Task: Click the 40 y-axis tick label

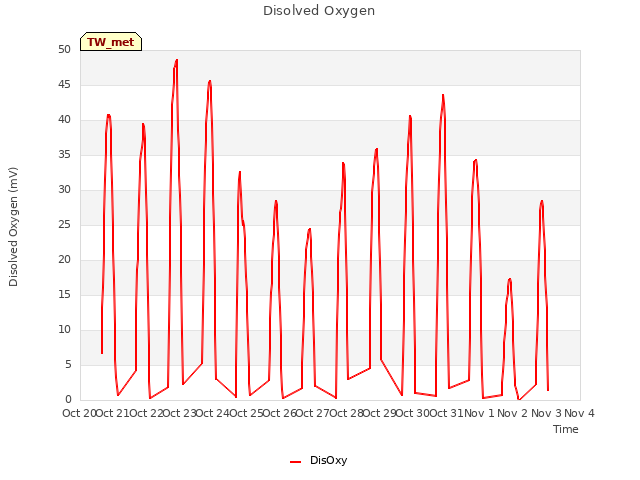Action: point(64,120)
